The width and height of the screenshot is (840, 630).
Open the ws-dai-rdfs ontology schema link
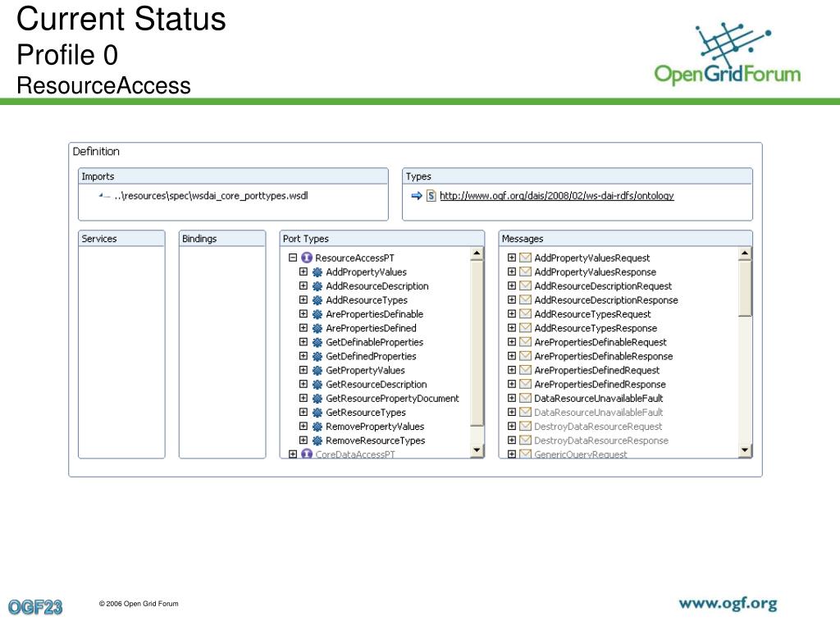click(x=557, y=196)
